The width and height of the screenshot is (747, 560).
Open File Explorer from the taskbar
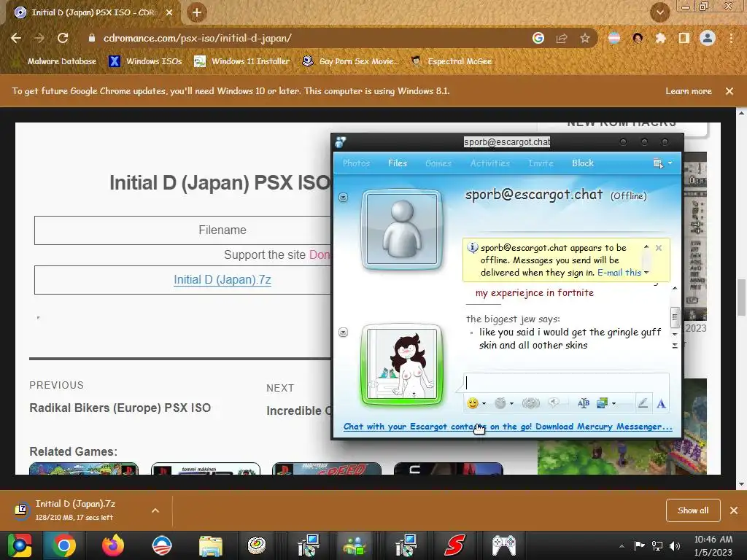pyautogui.click(x=210, y=545)
